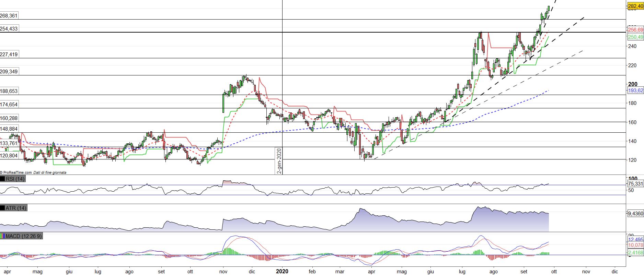Click the ott label right of 2020 on the axis
Screen dimensions: 644x275
pos(553,272)
